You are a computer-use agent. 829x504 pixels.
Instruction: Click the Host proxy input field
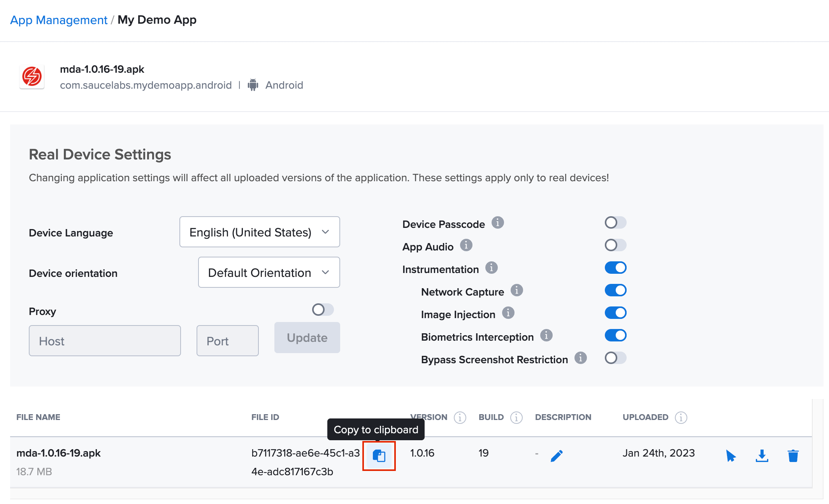(104, 341)
